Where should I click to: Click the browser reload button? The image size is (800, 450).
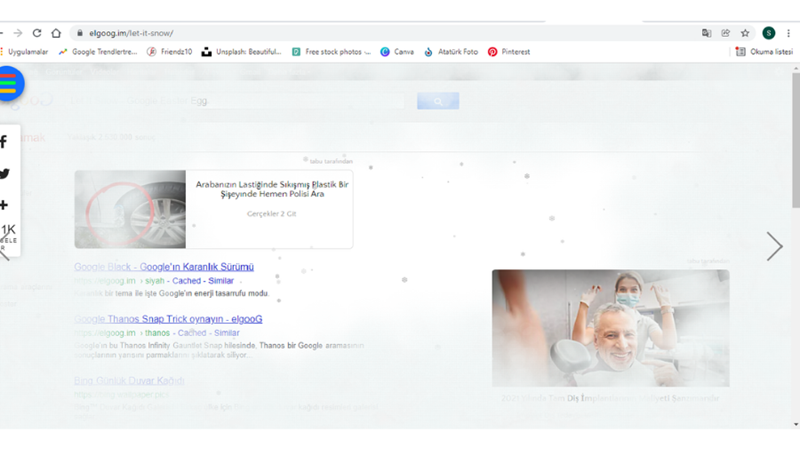pyautogui.click(x=37, y=33)
